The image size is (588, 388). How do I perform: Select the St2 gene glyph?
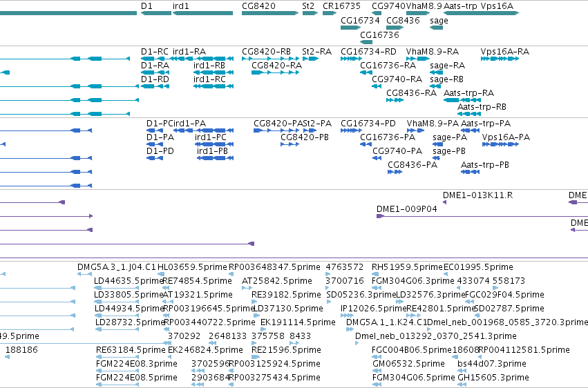pyautogui.click(x=310, y=13)
